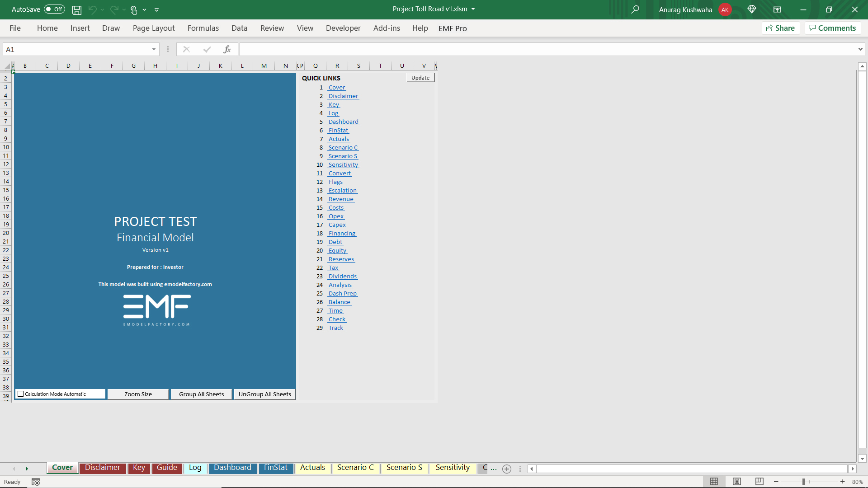
Task: Click the Insert Function fx icon
Action: click(x=227, y=49)
